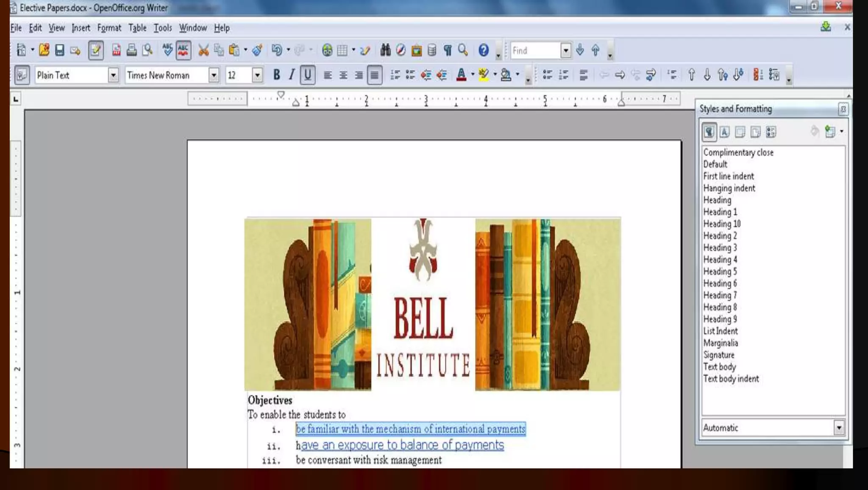
Task: Click the Undo arrow icon
Action: (276, 50)
